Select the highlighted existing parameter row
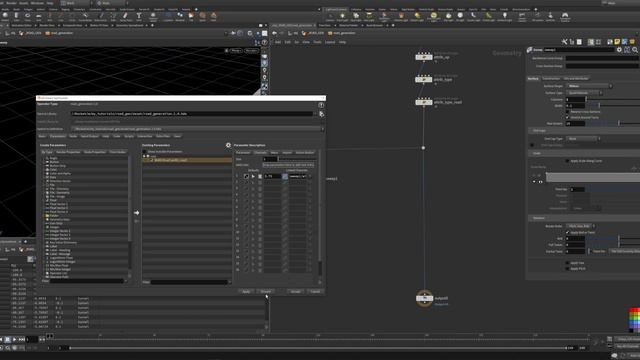 click(x=187, y=160)
